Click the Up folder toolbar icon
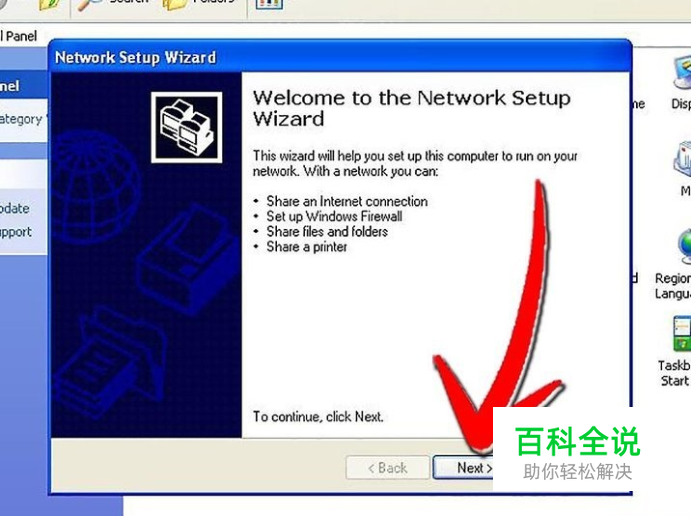 click(49, 4)
